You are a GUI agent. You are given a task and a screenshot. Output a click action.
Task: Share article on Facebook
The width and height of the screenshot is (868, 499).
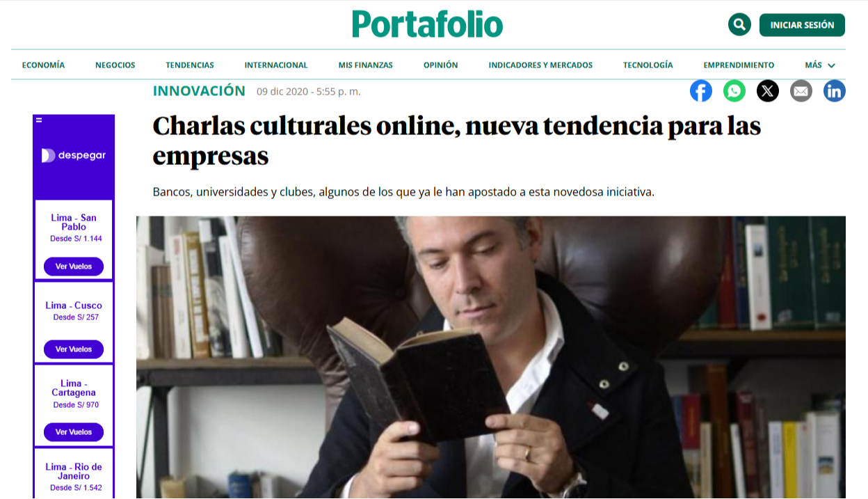tap(701, 90)
